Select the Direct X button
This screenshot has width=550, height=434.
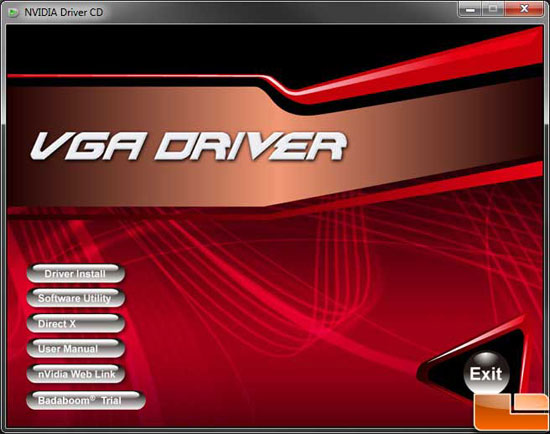point(76,323)
